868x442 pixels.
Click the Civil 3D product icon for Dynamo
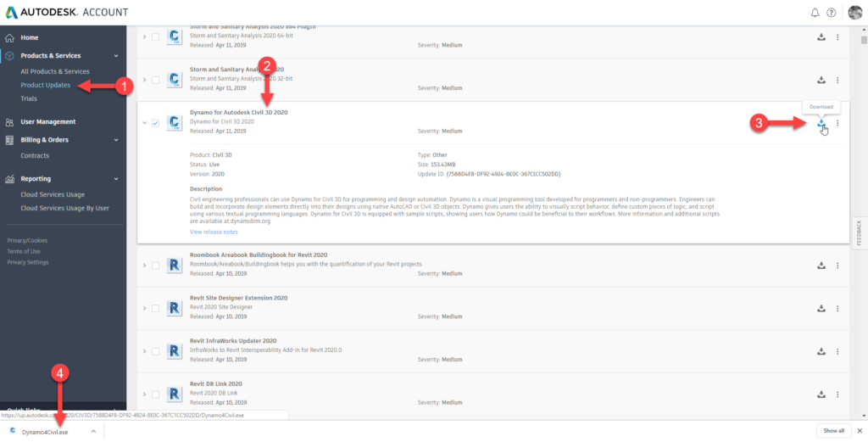click(x=175, y=122)
